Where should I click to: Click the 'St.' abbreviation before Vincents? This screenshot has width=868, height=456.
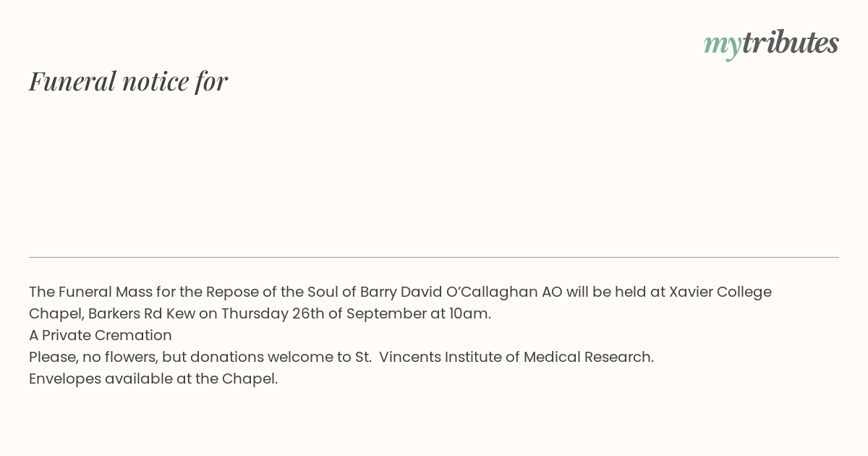[364, 357]
